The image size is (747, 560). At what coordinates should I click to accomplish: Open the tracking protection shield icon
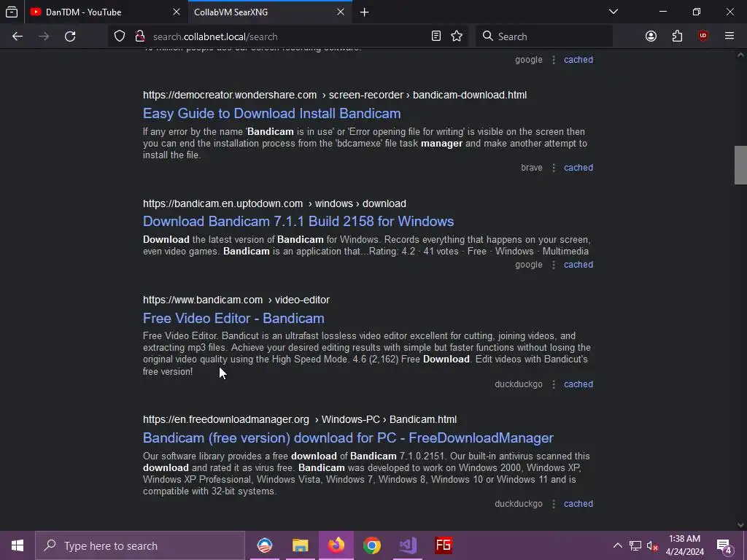pyautogui.click(x=120, y=36)
